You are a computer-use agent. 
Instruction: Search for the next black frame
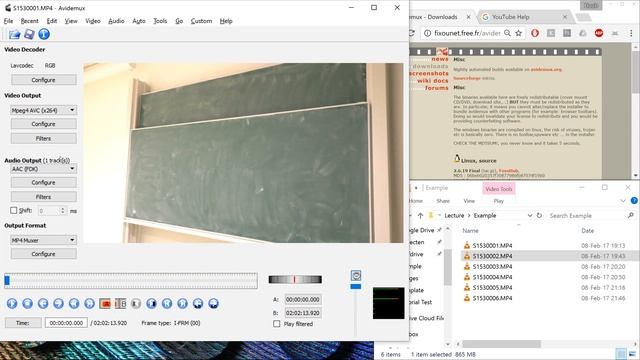point(151,303)
